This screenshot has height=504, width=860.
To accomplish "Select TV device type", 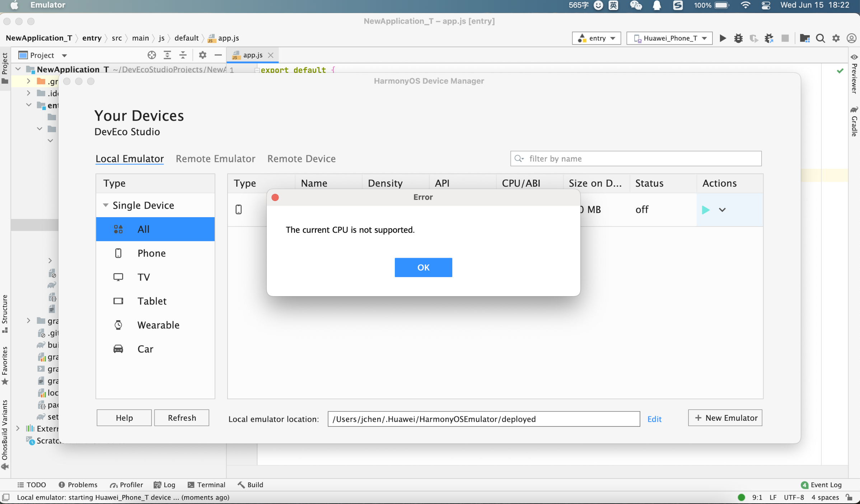I will [155, 277].
